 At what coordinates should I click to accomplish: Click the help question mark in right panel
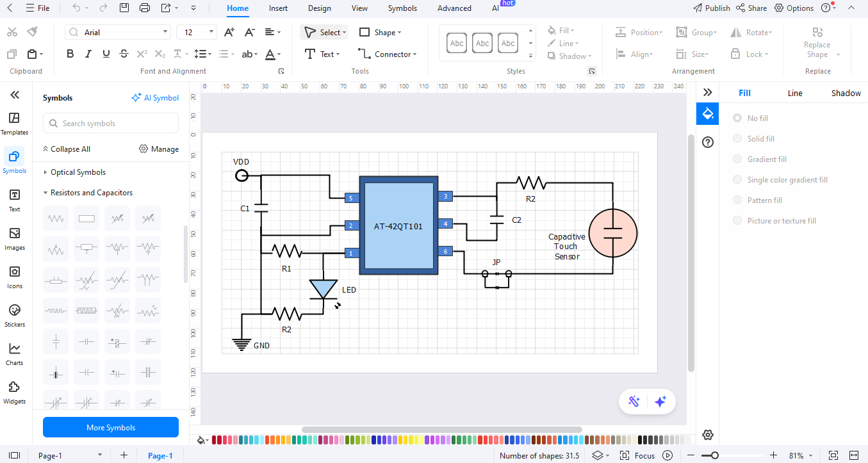[x=708, y=142]
